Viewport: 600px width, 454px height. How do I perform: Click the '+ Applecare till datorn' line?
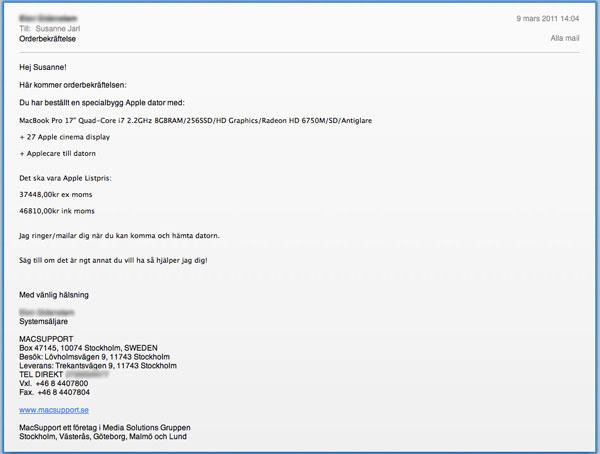(57, 154)
